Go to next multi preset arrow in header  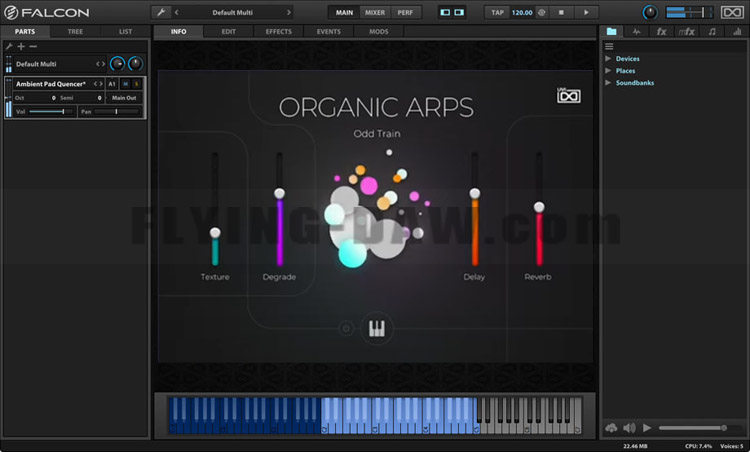(x=288, y=12)
